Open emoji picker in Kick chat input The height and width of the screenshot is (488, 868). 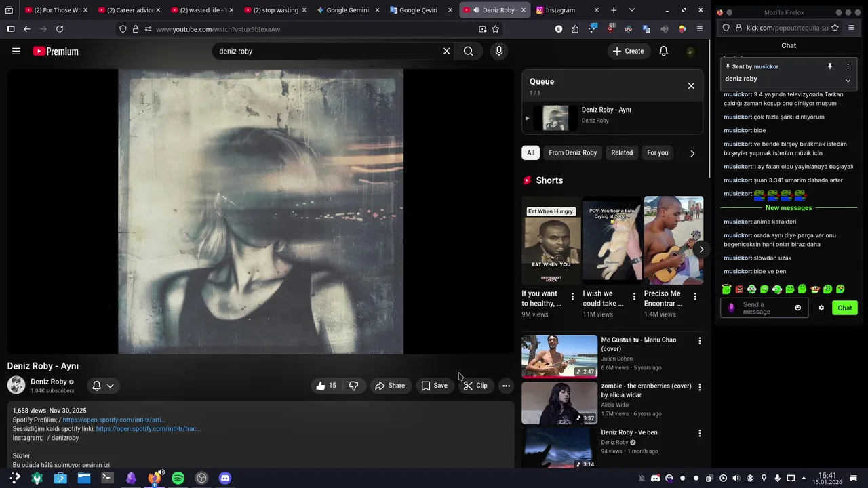coord(798,308)
